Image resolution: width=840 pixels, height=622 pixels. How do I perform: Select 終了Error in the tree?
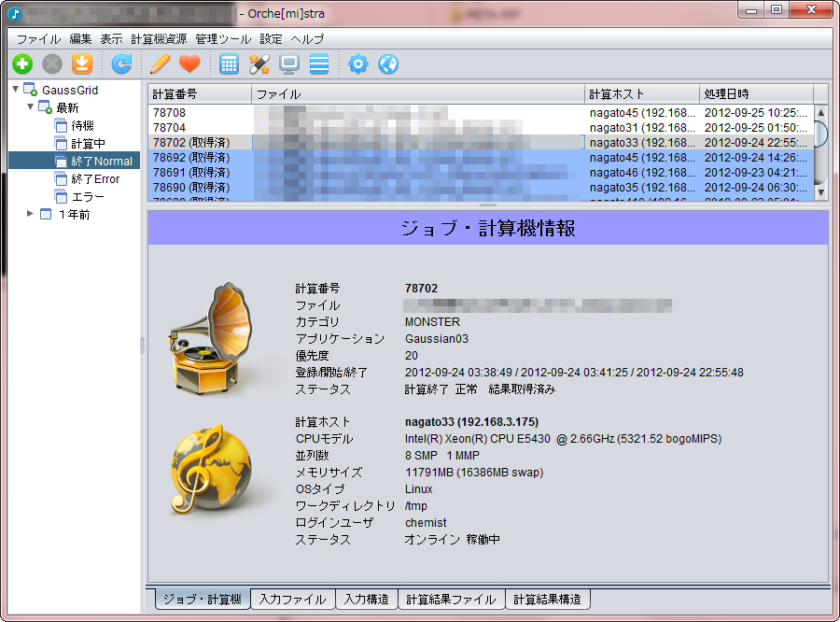tap(95, 178)
